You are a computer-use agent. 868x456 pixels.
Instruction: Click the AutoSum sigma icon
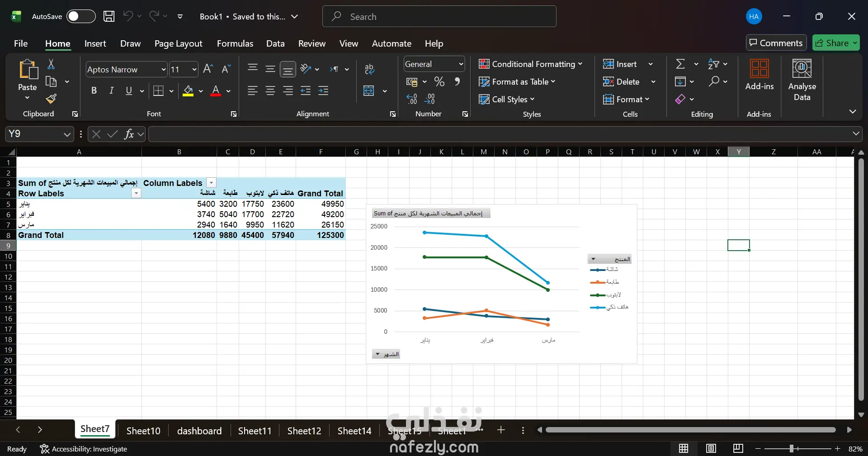tap(680, 64)
